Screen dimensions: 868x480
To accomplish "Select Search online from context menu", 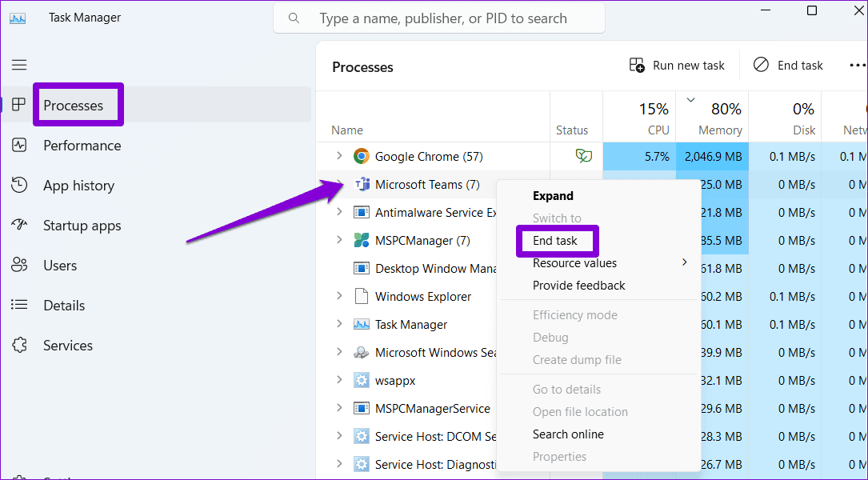I will tap(568, 434).
